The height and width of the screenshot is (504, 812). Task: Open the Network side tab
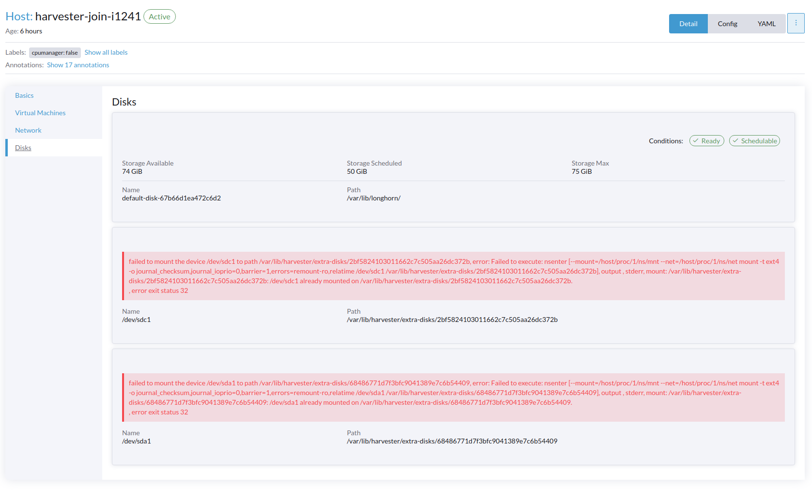click(28, 130)
